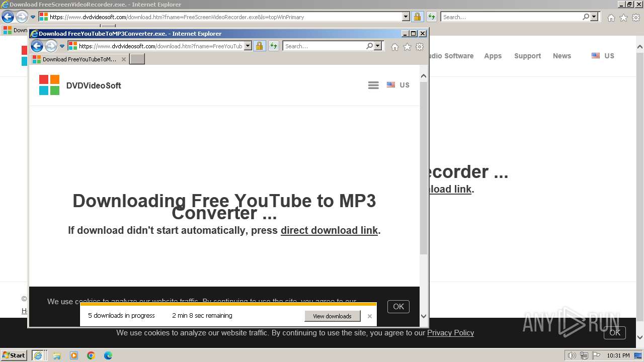
Task: Go back in the background IE window
Action: 8,17
